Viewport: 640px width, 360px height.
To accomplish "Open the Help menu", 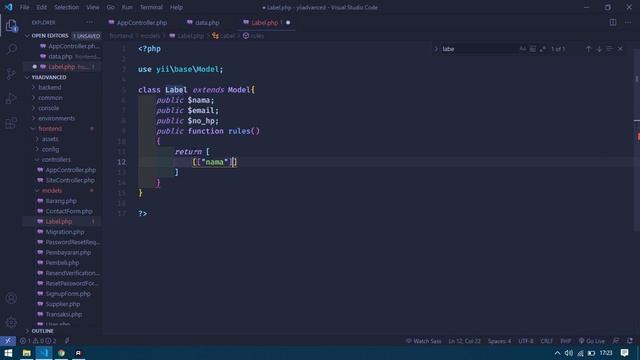I will (x=176, y=7).
